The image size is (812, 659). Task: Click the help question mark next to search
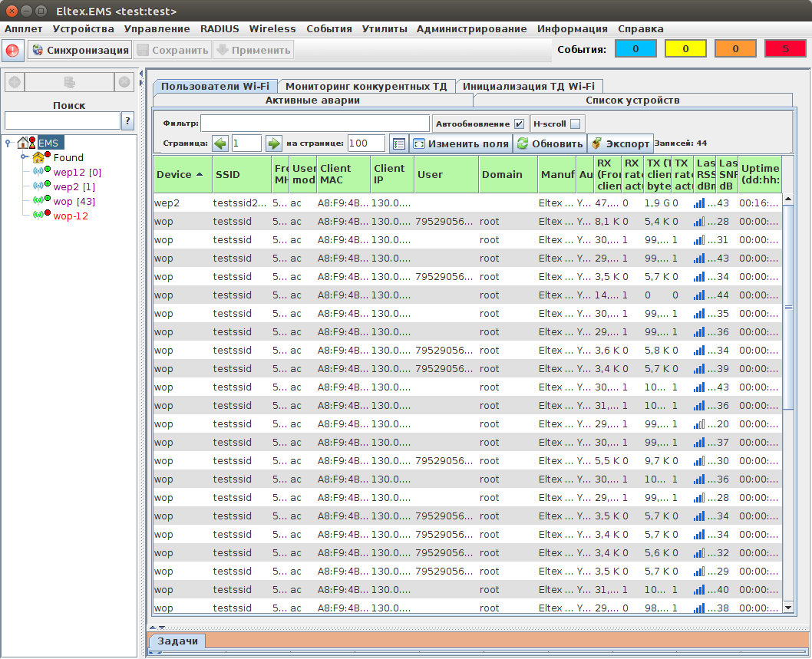[127, 120]
